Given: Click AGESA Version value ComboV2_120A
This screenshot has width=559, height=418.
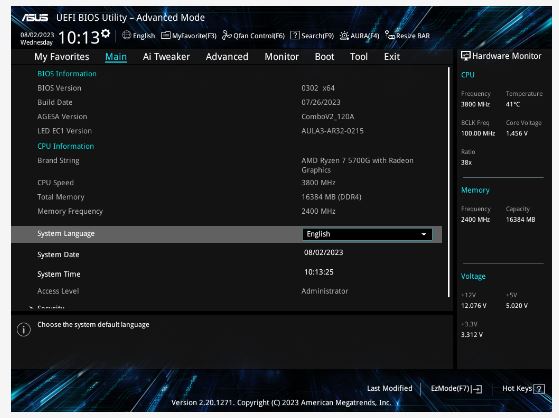Looking at the screenshot, I should pyautogui.click(x=328, y=117).
